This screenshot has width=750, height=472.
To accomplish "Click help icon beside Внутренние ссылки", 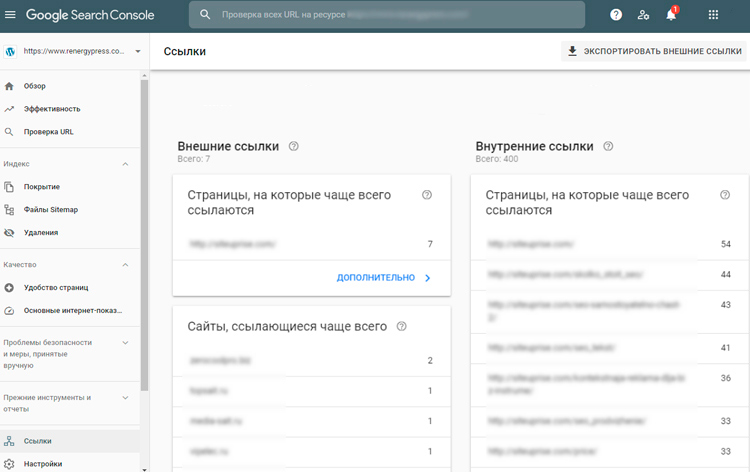I will pos(608,146).
